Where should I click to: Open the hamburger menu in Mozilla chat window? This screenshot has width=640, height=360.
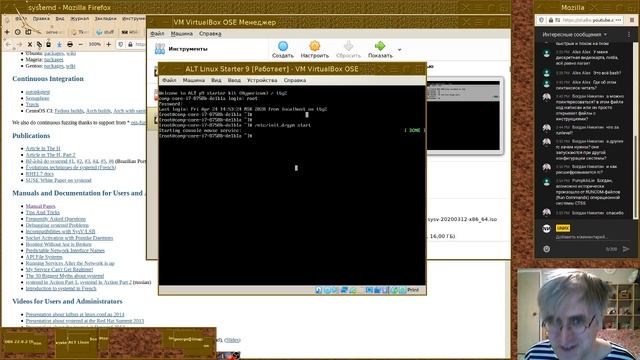pyautogui.click(x=632, y=20)
